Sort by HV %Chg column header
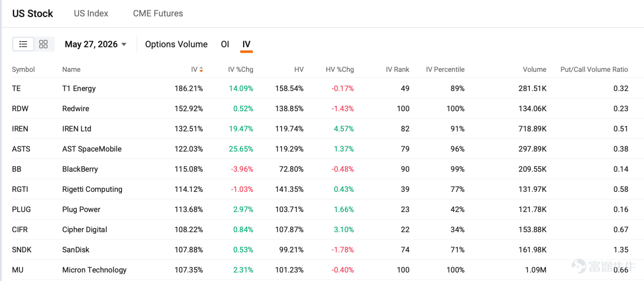The width and height of the screenshot is (644, 281). [340, 69]
